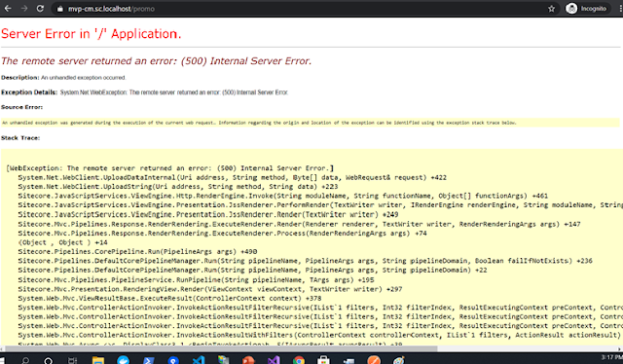Click the InvokeActionResultWithFilters stack line

point(319,335)
